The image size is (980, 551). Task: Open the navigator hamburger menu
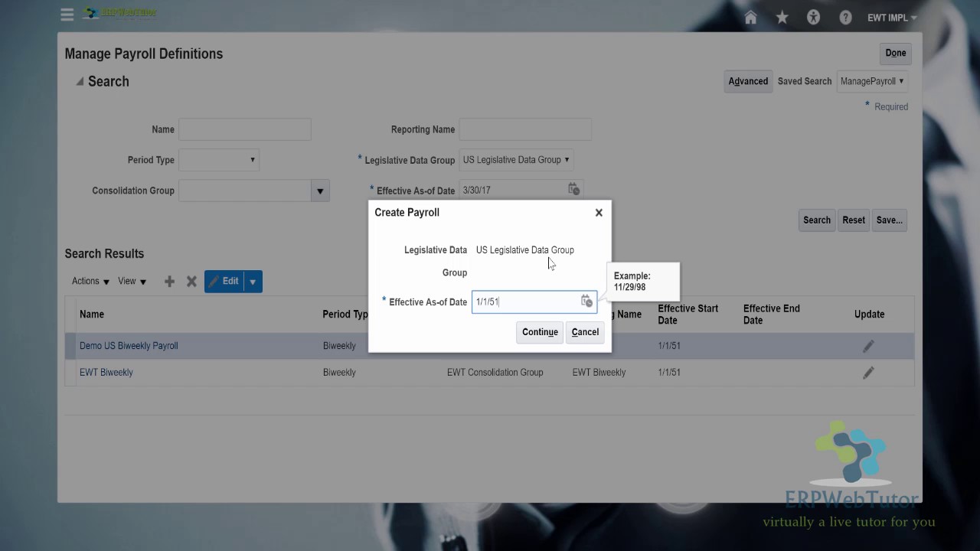(67, 15)
